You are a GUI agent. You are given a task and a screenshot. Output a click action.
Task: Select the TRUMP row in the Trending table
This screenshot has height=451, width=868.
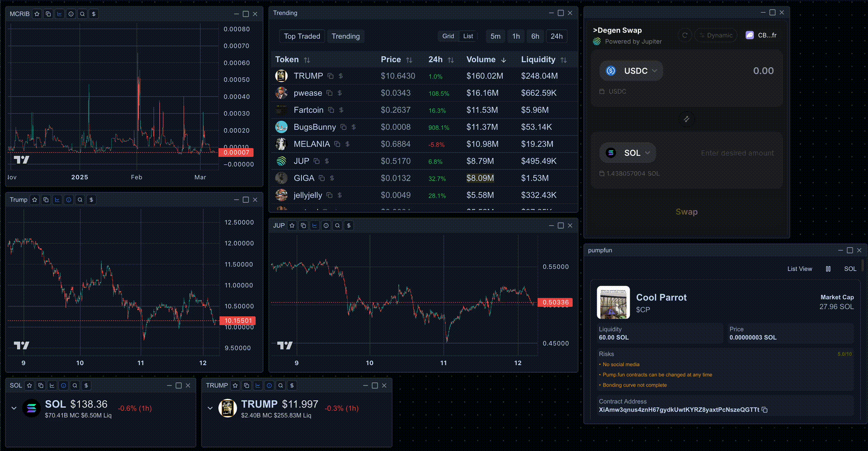tap(424, 76)
